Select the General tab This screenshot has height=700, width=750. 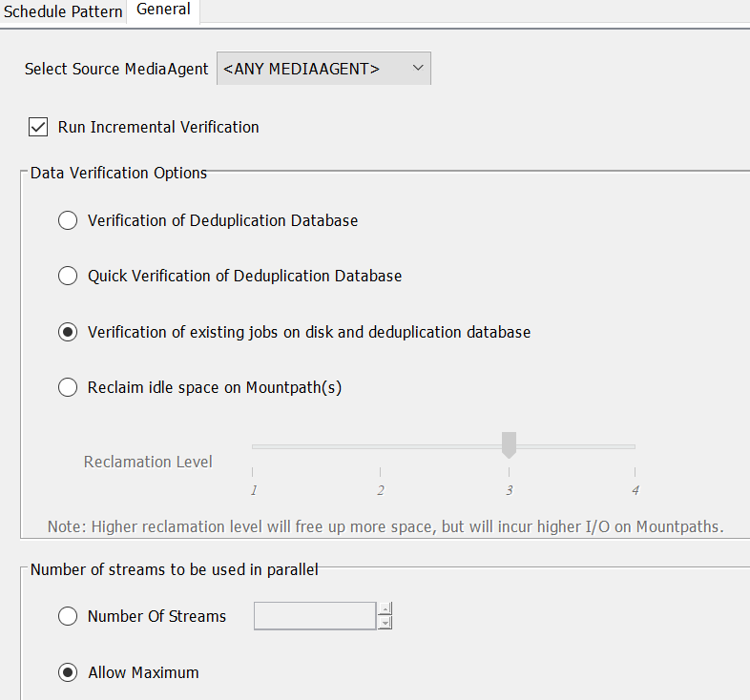pyautogui.click(x=163, y=10)
